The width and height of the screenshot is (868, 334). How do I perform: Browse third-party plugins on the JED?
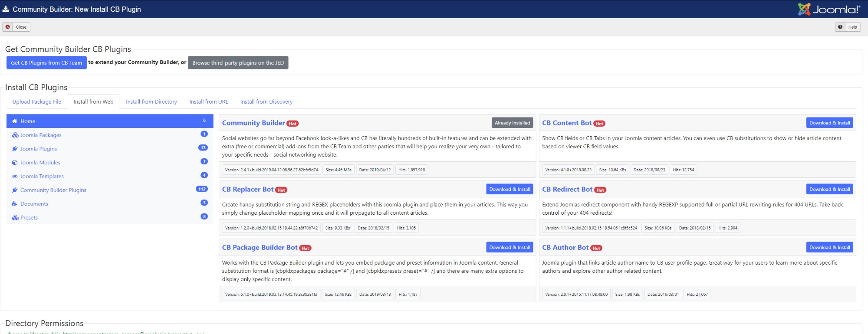click(238, 62)
